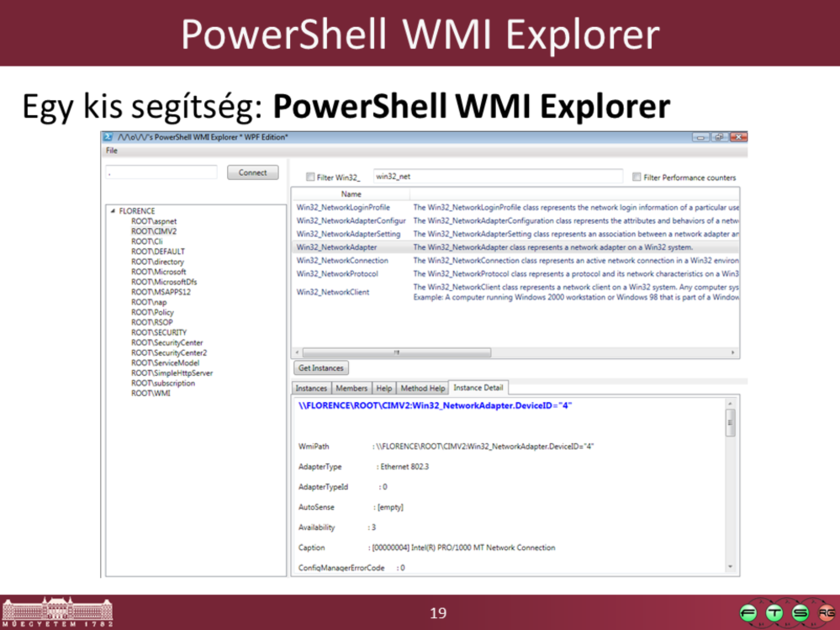The height and width of the screenshot is (630, 840).
Task: Select ROOT\Cli namespace
Action: pos(147,241)
